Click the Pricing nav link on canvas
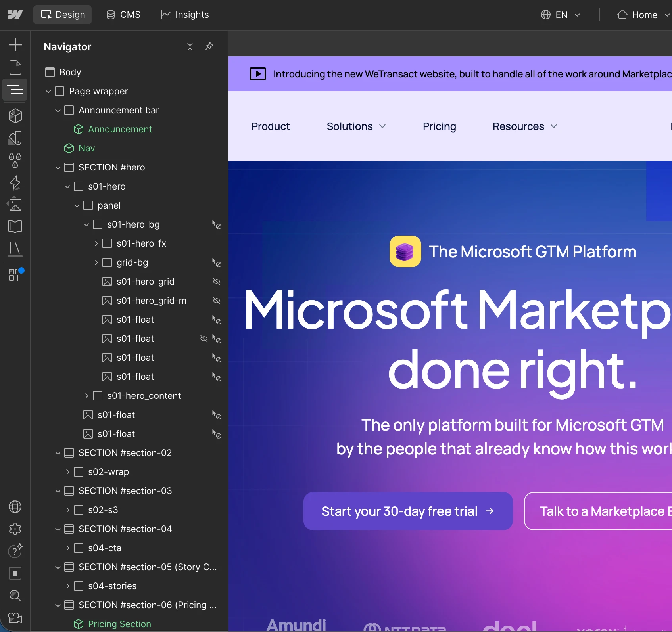 439,126
